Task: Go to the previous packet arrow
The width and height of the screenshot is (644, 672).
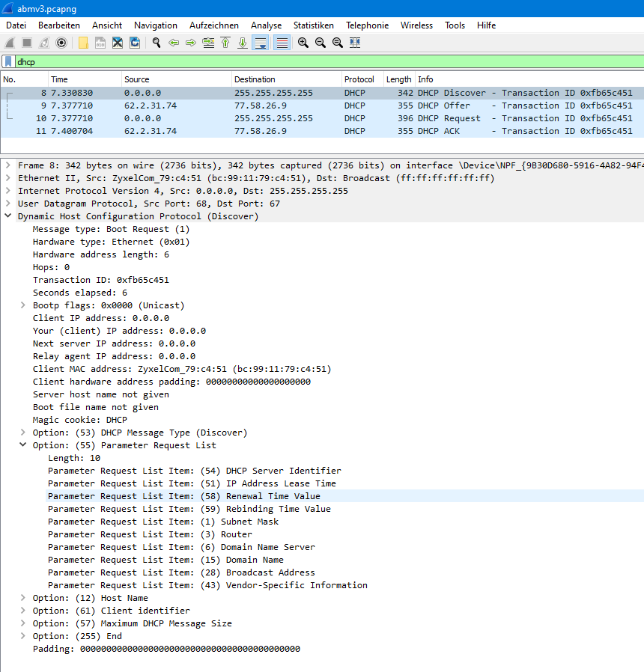Action: click(174, 43)
